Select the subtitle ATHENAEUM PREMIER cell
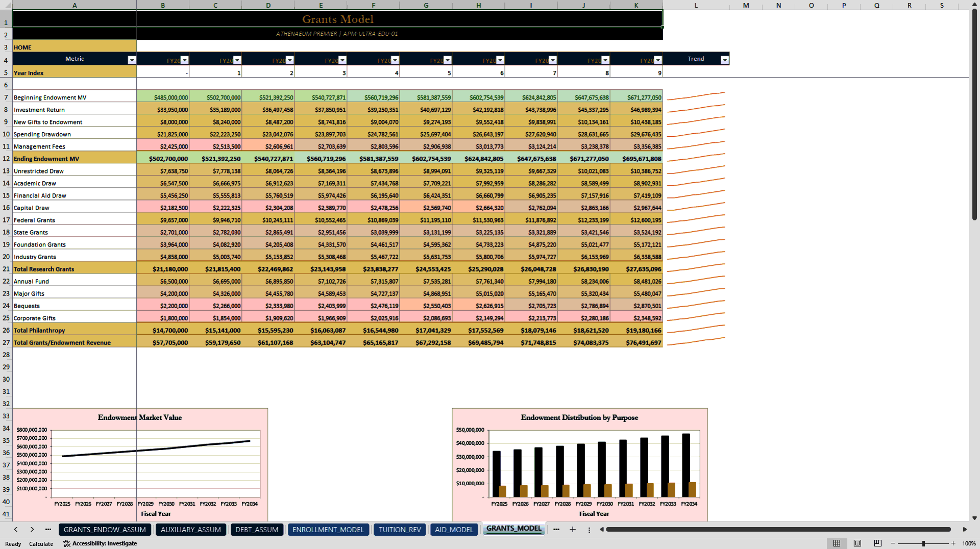 pos(337,34)
